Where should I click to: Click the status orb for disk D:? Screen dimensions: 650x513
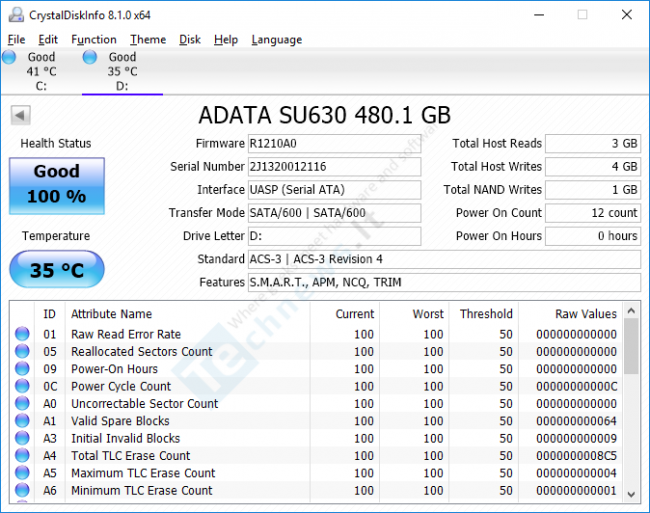[x=90, y=57]
